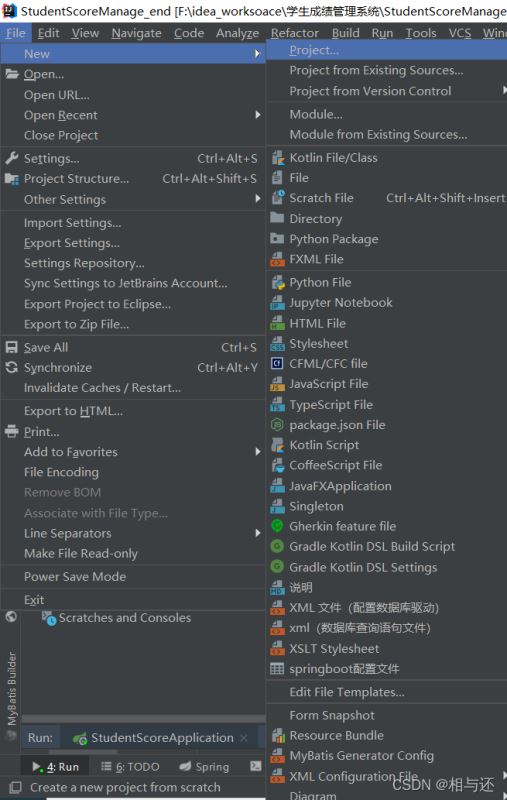The width and height of the screenshot is (507, 800).
Task: Expand the Line Separators submenu arrow
Action: pos(258,533)
